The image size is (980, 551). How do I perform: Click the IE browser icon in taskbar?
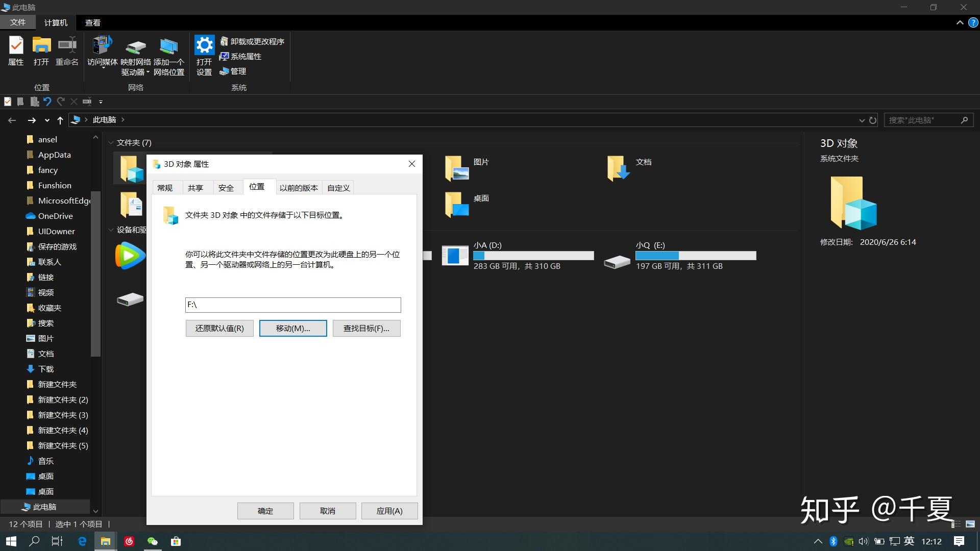(x=82, y=541)
